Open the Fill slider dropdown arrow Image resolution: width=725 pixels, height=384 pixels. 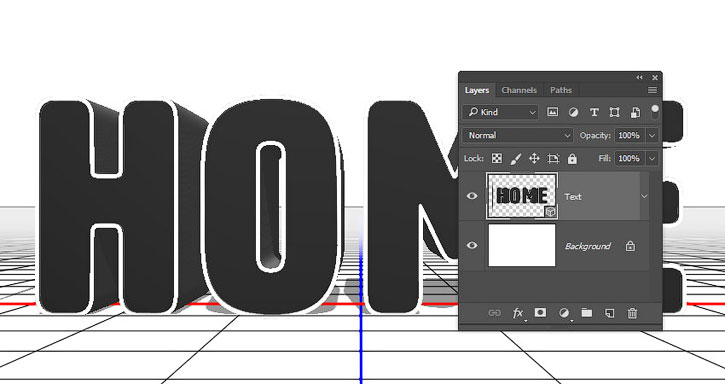(652, 159)
